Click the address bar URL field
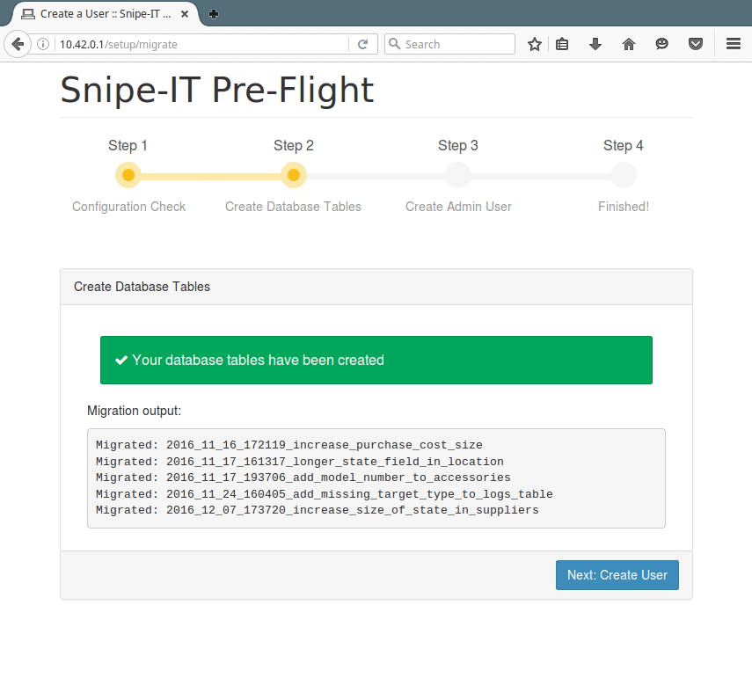 pos(202,44)
